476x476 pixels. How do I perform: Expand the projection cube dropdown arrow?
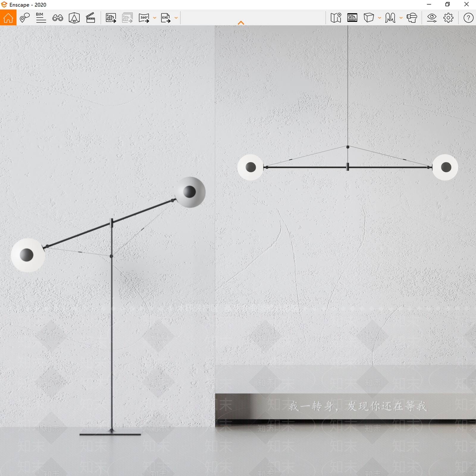pyautogui.click(x=380, y=18)
